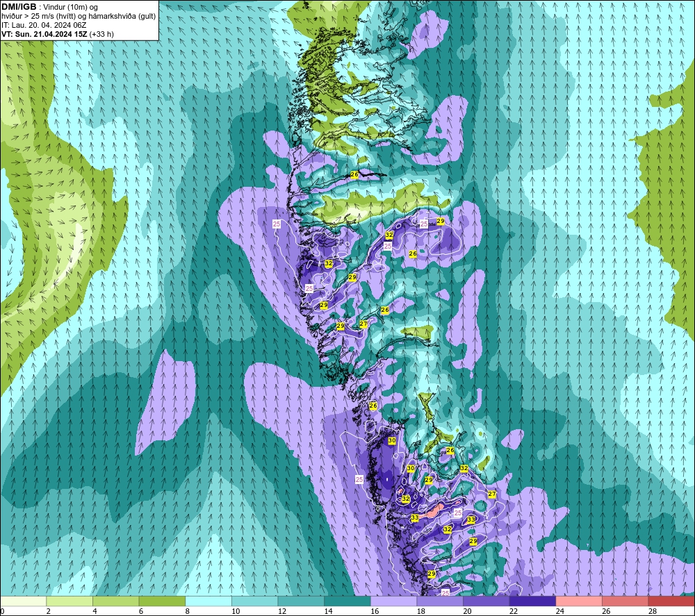Click the pale yellow 0–2 m/s legend swatch
Screen dimensions: 695x616
coord(23,601)
